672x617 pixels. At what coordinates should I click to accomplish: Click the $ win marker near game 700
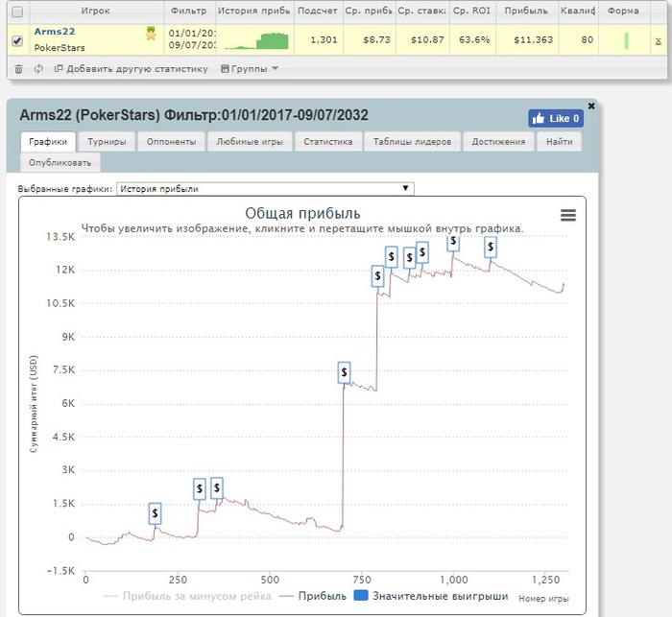pyautogui.click(x=344, y=372)
